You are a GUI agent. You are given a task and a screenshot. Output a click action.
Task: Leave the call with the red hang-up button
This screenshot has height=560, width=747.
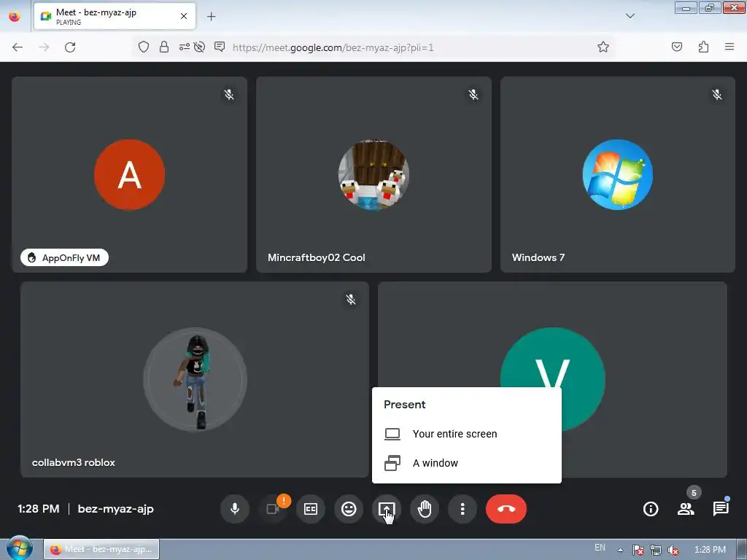[x=506, y=508]
